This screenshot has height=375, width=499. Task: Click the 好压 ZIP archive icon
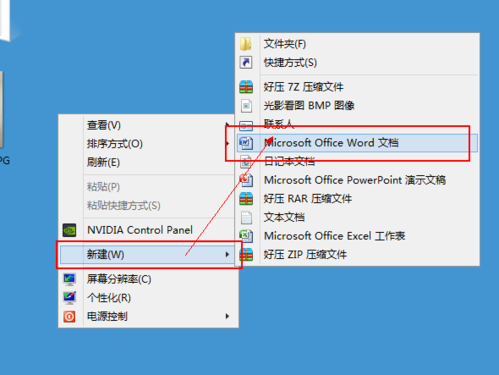pos(246,255)
